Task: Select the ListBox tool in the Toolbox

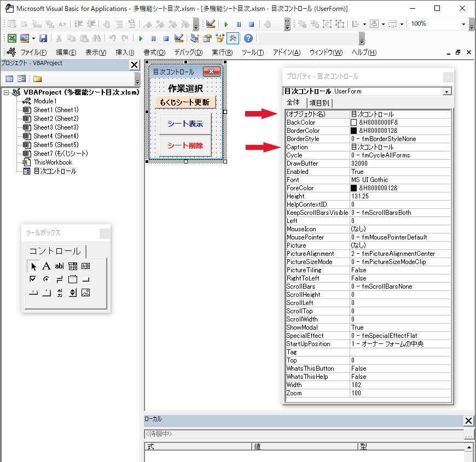Action: click(85, 266)
